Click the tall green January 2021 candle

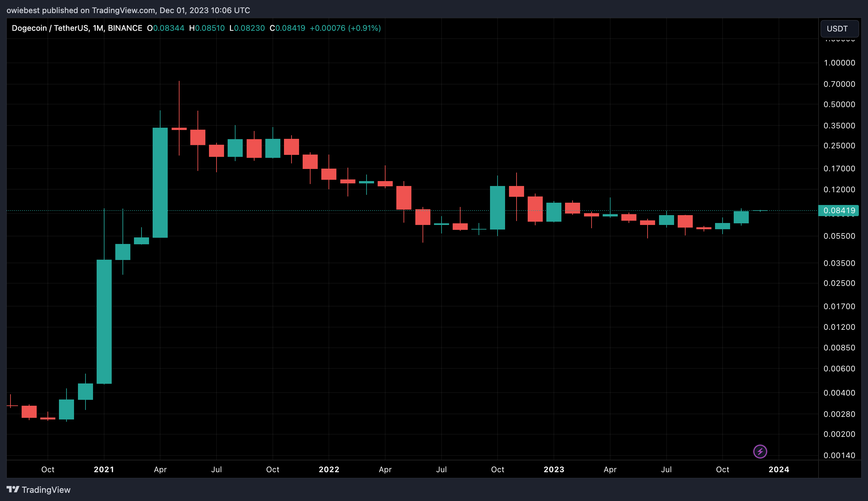pyautogui.click(x=104, y=321)
